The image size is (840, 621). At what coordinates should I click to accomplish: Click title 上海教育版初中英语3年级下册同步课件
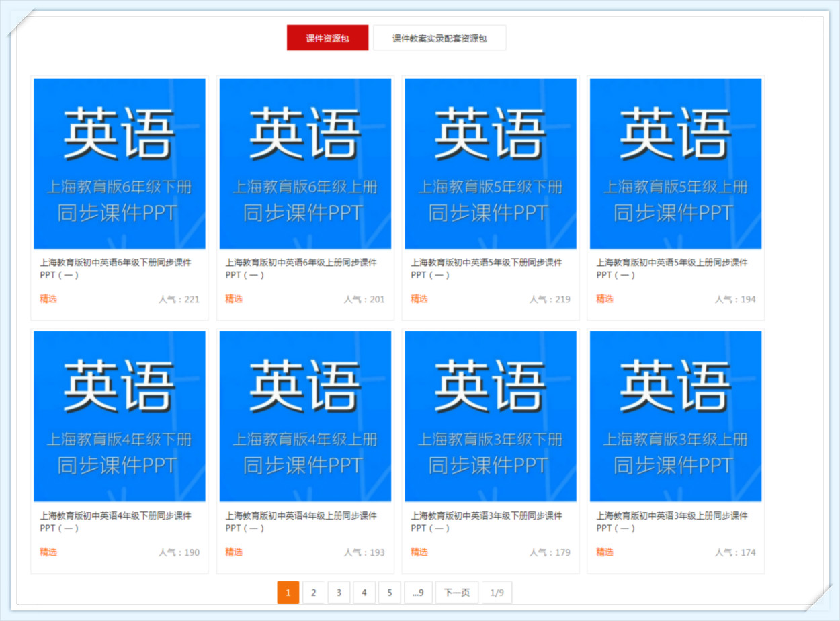[487, 522]
